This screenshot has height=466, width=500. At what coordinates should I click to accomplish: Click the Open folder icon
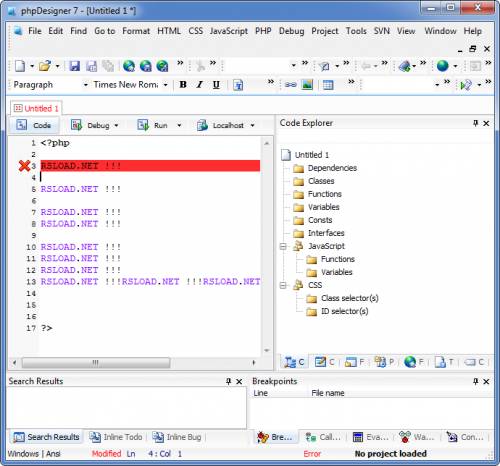click(45, 66)
